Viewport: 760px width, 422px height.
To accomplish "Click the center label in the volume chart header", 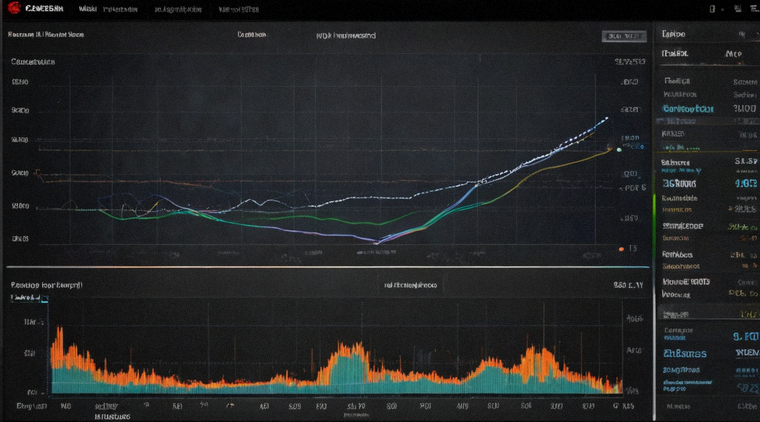I will (x=411, y=285).
